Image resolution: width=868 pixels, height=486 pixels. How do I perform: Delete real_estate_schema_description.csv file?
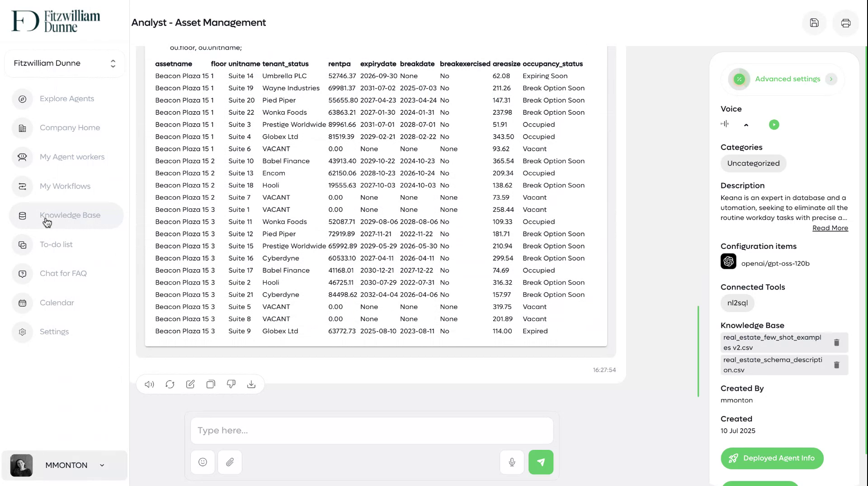(x=836, y=365)
